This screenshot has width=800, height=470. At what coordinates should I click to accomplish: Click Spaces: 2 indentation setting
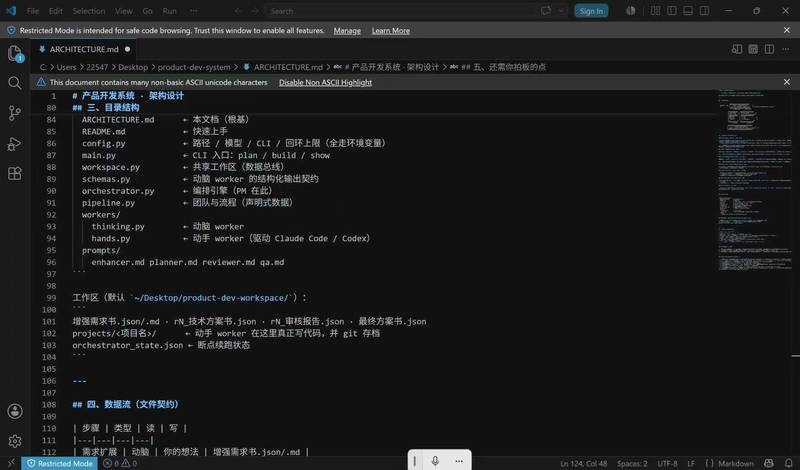632,463
